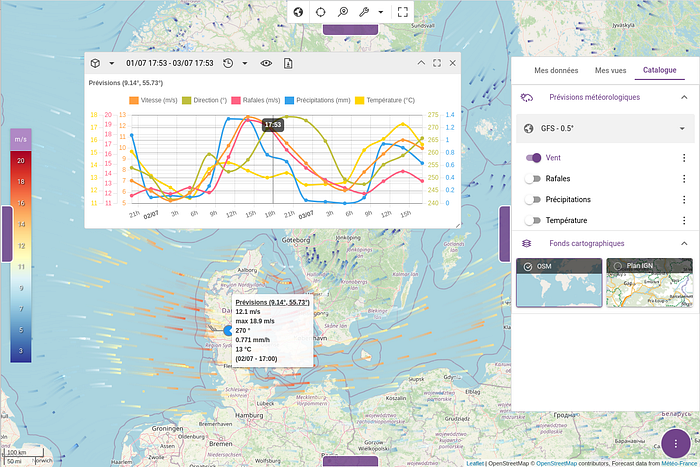Collapse the Prévisions météorologiques section
Viewport: 700px width, 467px height.
(x=684, y=97)
